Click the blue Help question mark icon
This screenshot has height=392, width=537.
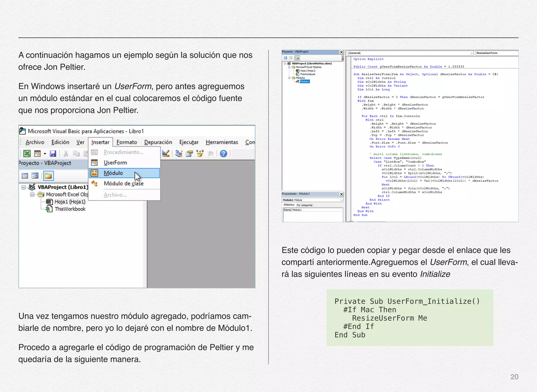point(223,153)
